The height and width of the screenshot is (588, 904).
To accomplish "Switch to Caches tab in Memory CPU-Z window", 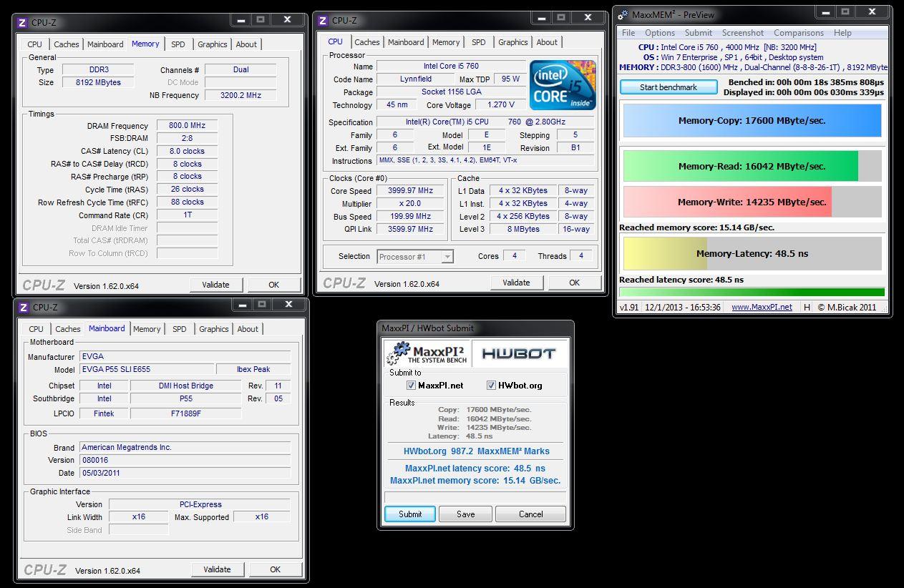I will click(x=67, y=44).
